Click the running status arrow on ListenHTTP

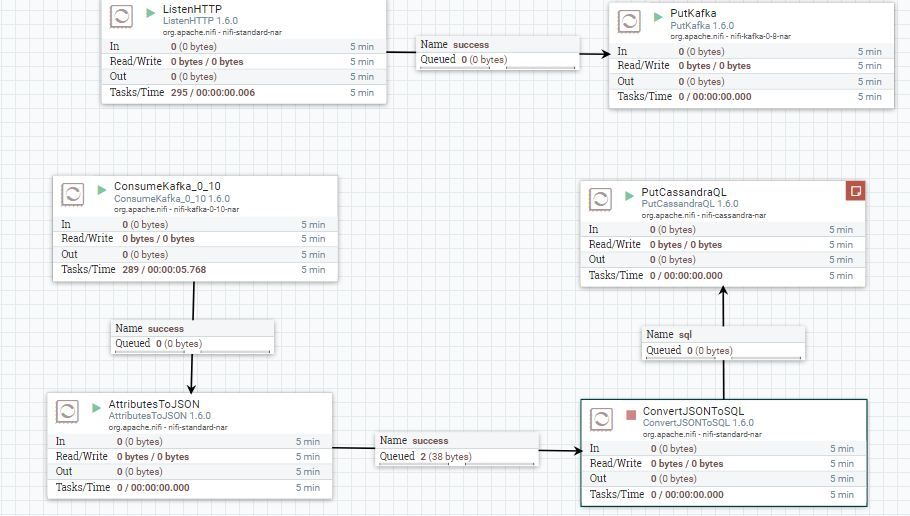[x=150, y=12]
